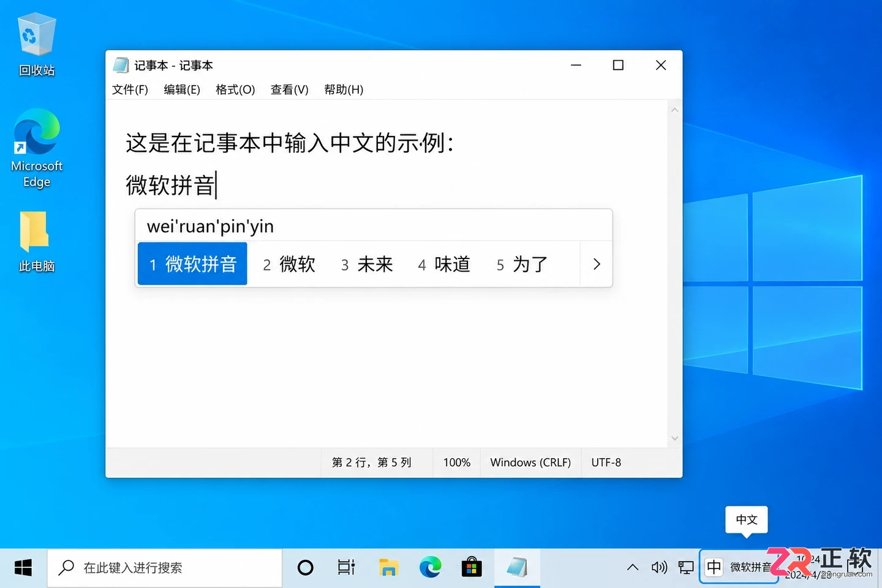The height and width of the screenshot is (588, 882).
Task: Select candidate 3 未来
Action: coord(367,264)
